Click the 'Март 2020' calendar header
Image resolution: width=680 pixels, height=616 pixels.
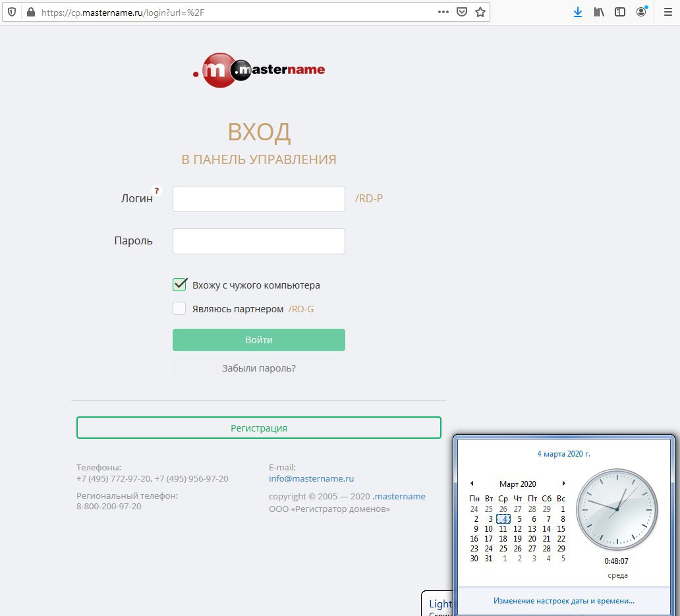click(517, 484)
